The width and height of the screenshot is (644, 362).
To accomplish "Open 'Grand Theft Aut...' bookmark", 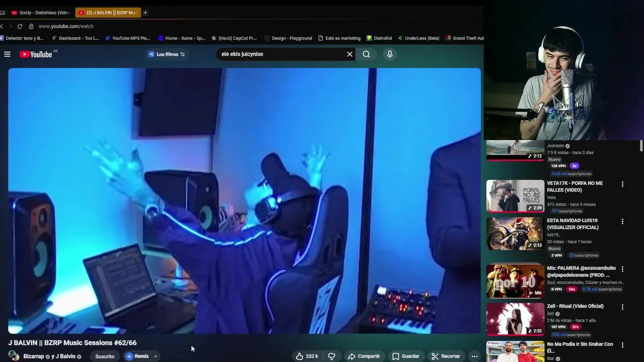I will pyautogui.click(x=464, y=38).
